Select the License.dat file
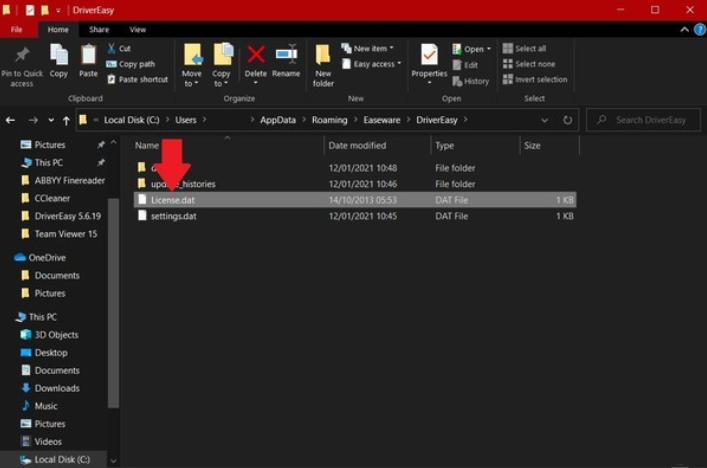 click(x=355, y=200)
